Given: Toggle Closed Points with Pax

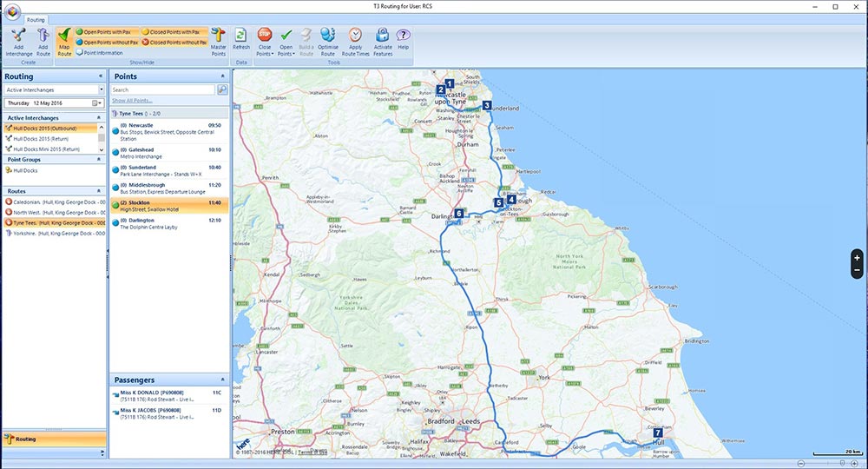Looking at the screenshot, I should (174, 32).
